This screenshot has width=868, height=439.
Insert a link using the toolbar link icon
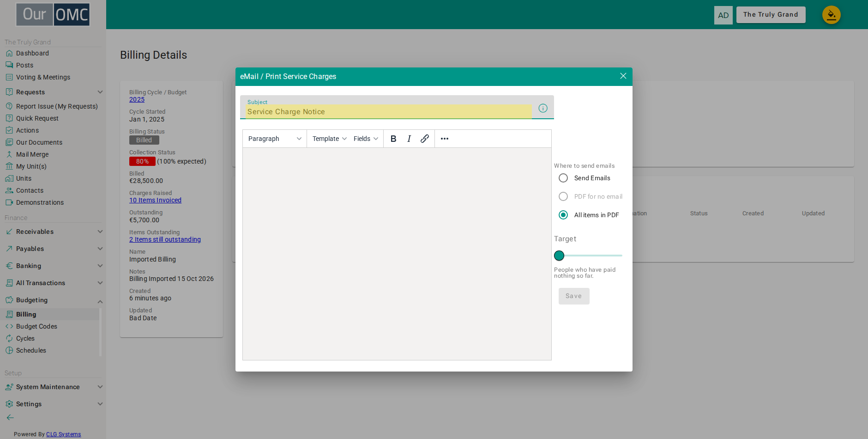tap(425, 139)
